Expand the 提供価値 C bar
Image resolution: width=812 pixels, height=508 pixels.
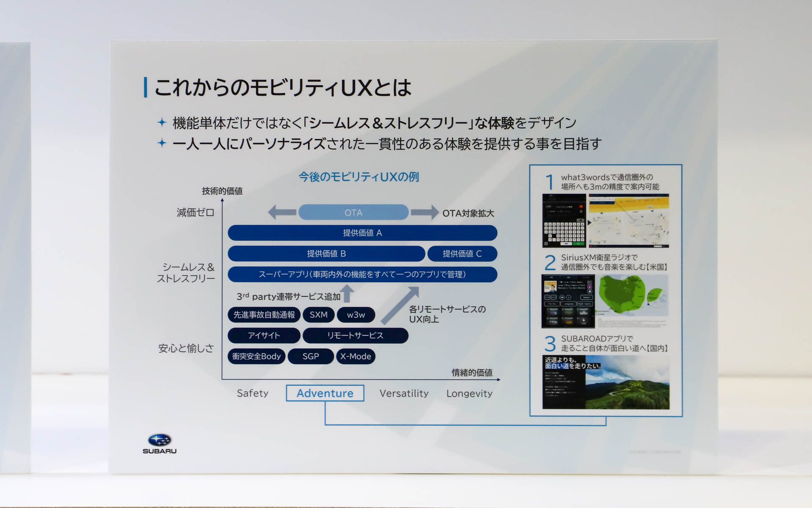(462, 254)
